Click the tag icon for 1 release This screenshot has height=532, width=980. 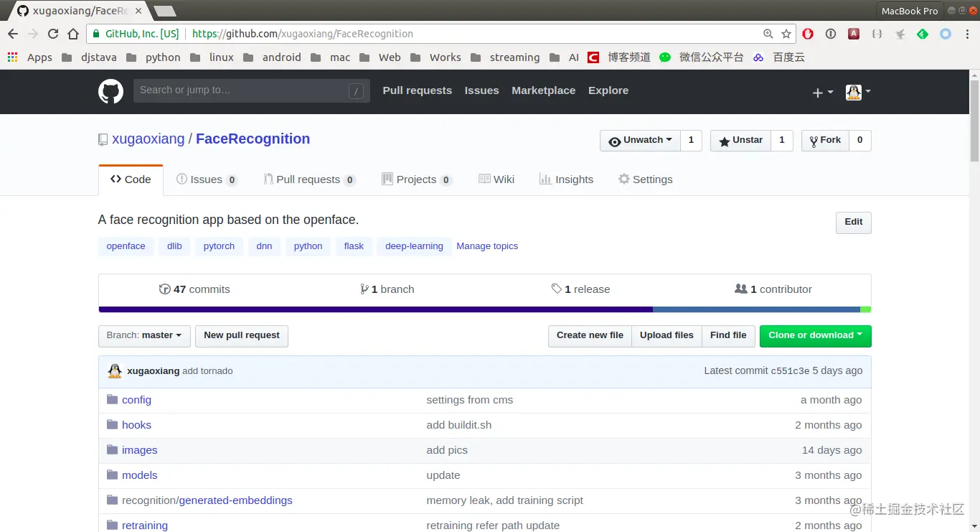click(x=557, y=289)
